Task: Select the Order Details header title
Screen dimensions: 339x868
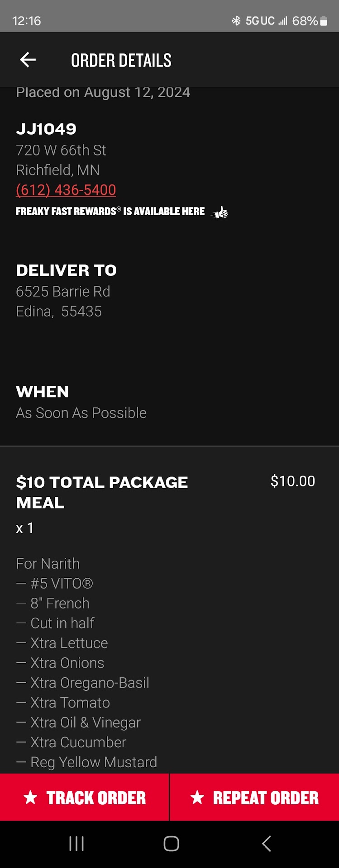Action: (121, 60)
